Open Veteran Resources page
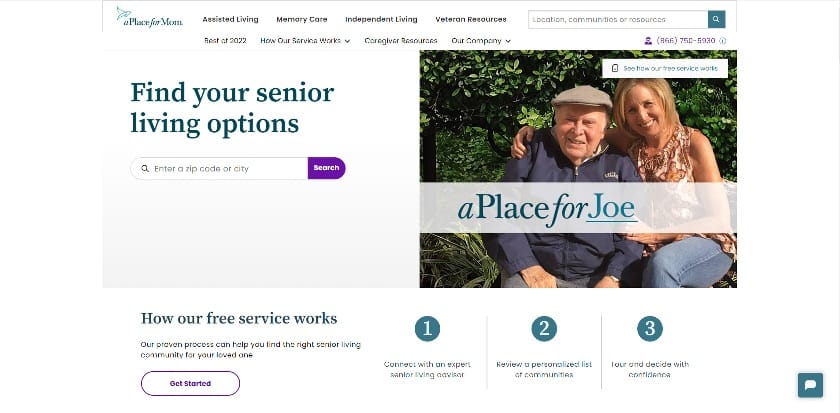Viewport: 840px width, 413px height. [470, 19]
